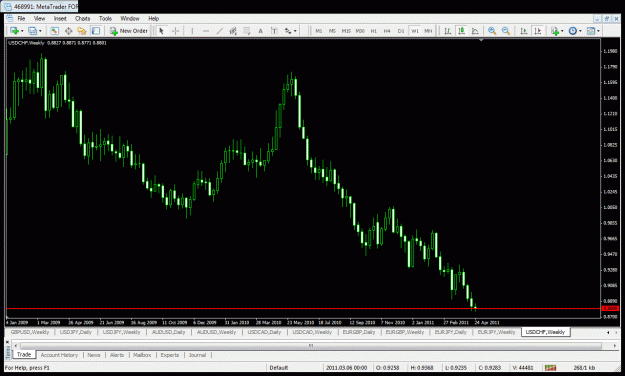Click the New Order button
The image size is (625, 376).
tap(129, 31)
